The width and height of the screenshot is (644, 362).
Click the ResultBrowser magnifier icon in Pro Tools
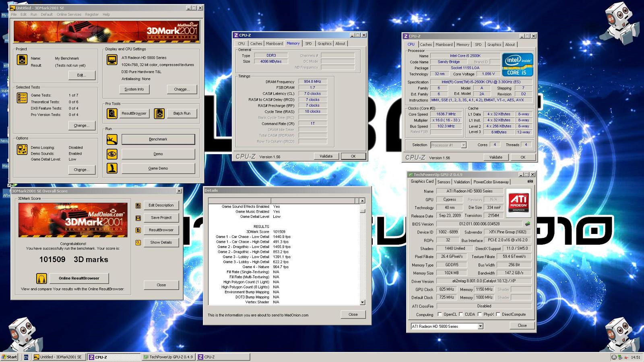[x=112, y=114]
